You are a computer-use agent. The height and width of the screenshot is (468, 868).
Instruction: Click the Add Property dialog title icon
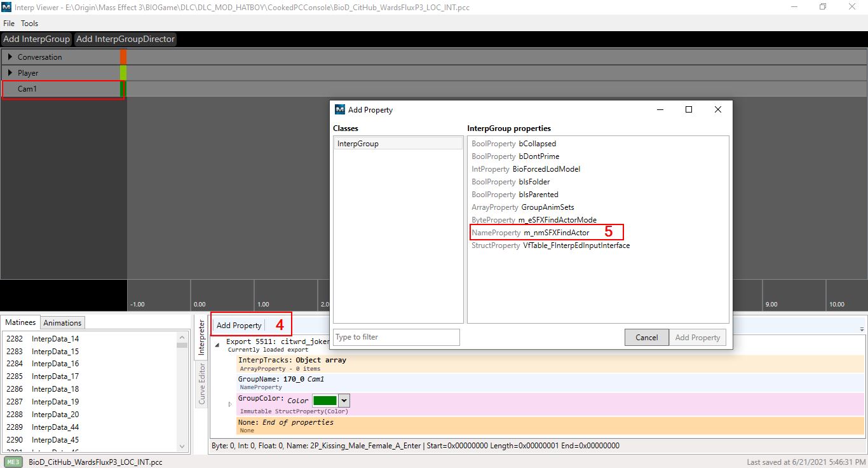pos(339,109)
